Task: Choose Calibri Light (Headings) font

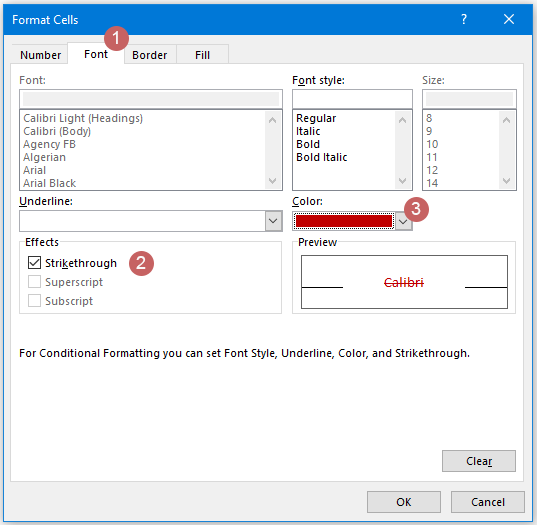Action: tap(83, 118)
